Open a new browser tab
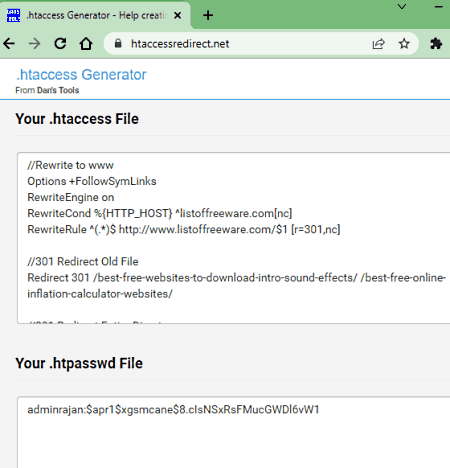 [x=208, y=15]
